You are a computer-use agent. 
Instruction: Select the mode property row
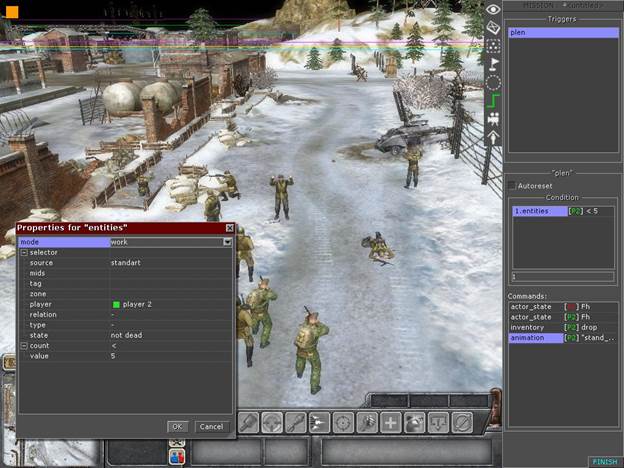click(125, 242)
